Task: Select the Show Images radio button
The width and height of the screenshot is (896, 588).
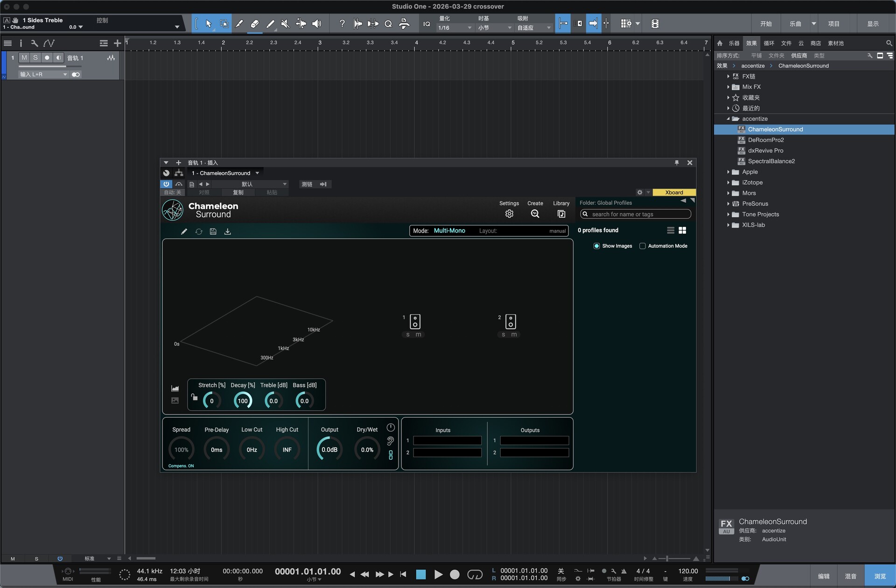Action: [596, 246]
